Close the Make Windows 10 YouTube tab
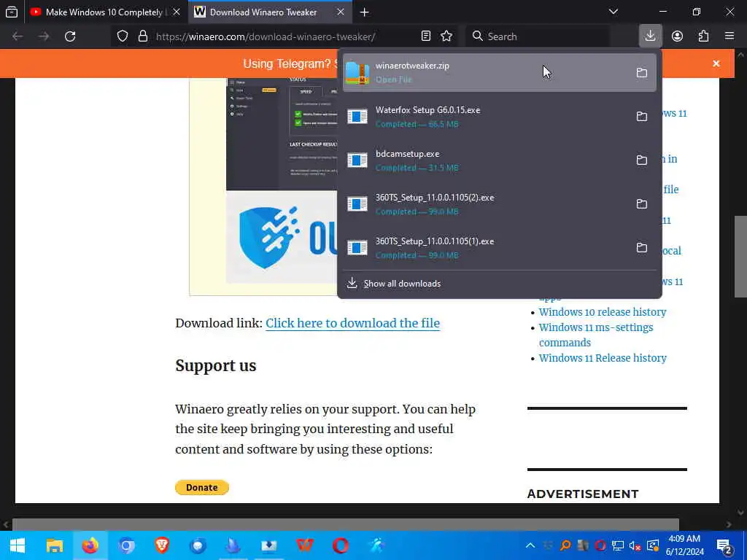The height and width of the screenshot is (560, 747). point(177,12)
